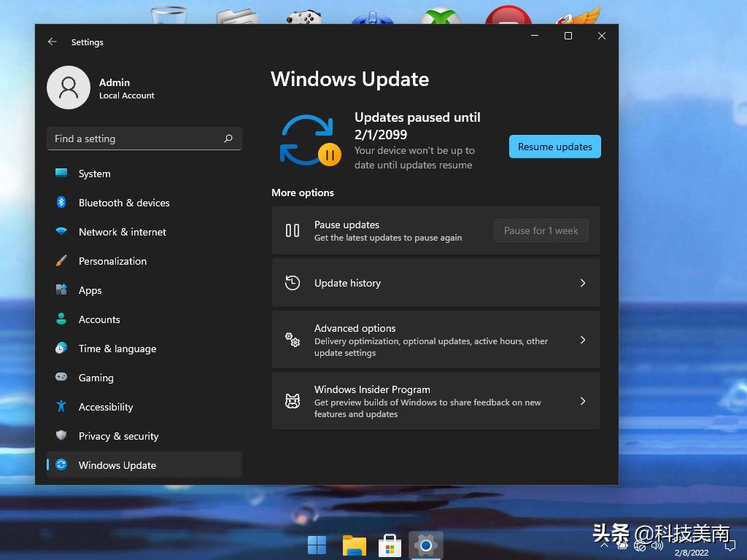Open Advanced options via its chevron
Screen dimensions: 747x560
point(582,339)
